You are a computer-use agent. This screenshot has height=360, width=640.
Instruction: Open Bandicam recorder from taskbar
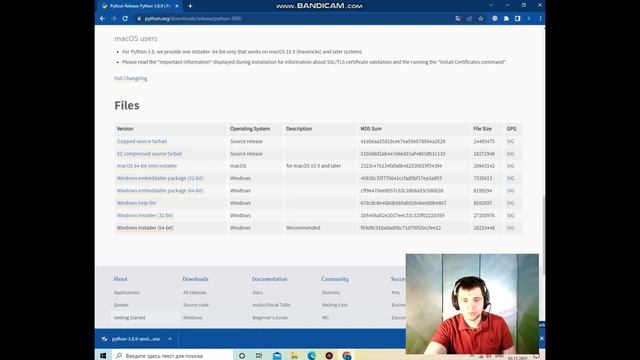(329, 356)
